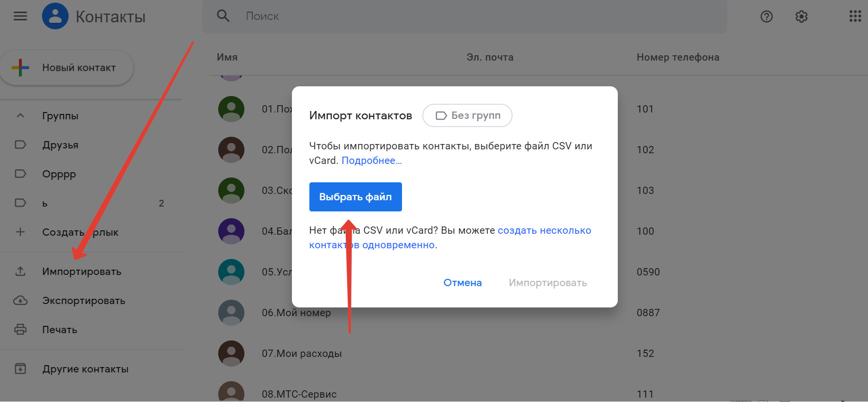Click the Новый контакт button
The image size is (868, 402).
(67, 67)
